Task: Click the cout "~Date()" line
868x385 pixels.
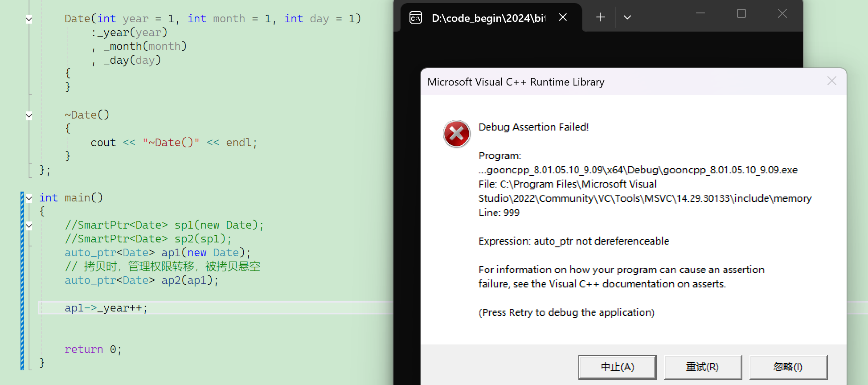Action: click(174, 143)
